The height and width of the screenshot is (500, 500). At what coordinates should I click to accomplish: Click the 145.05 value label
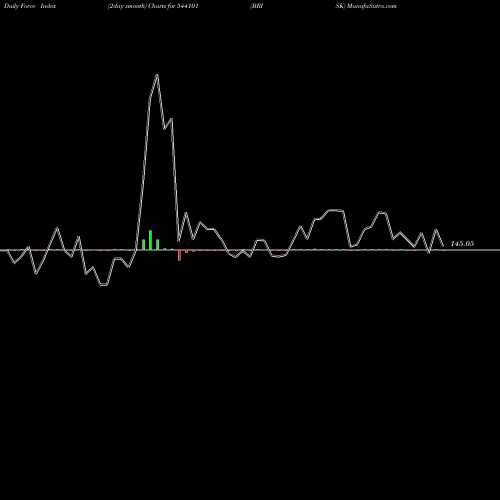point(462,244)
